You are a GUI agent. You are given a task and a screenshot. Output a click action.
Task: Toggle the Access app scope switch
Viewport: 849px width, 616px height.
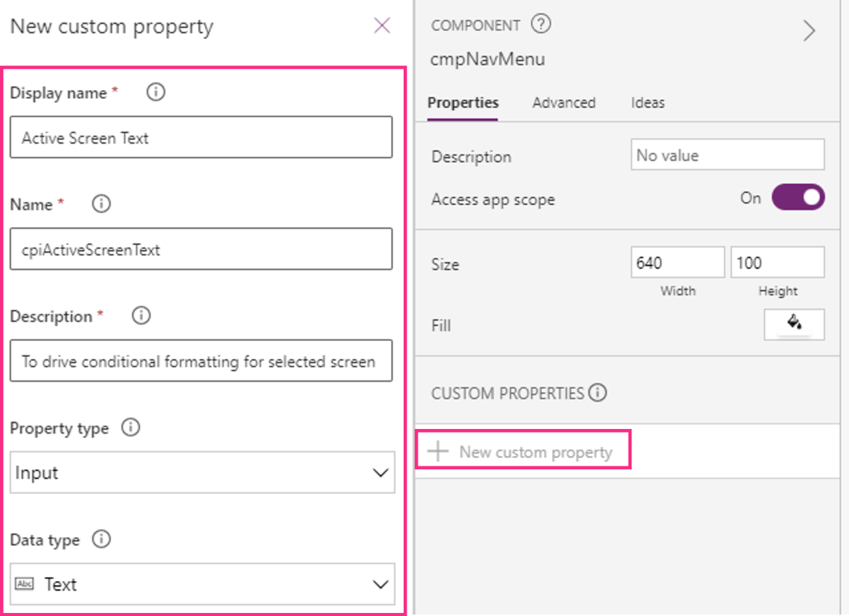(798, 197)
